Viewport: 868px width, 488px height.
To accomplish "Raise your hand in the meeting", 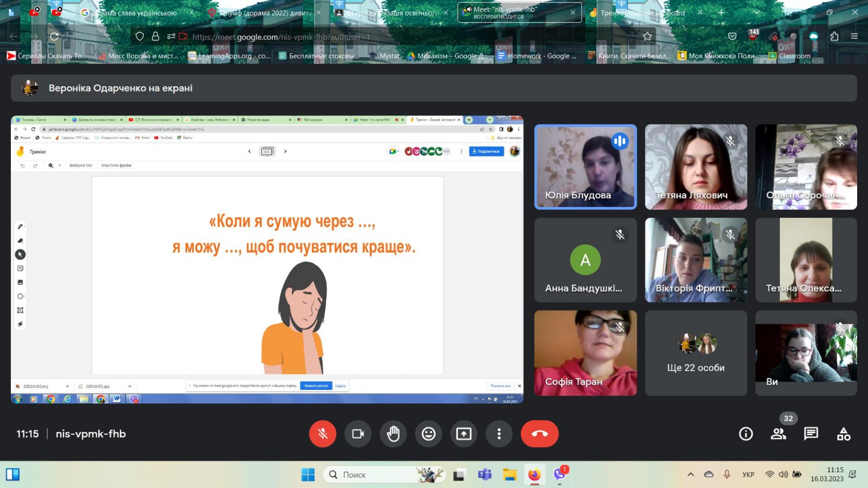I will (x=393, y=434).
